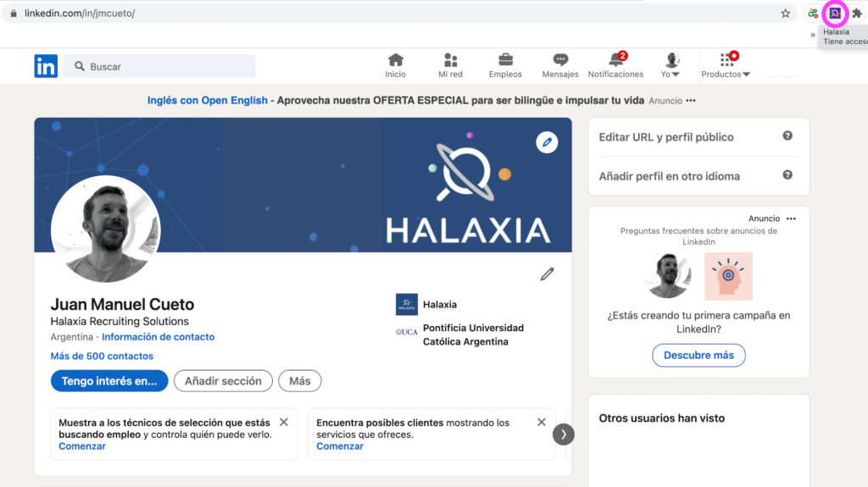Open the browser extensions puzzle icon

(858, 14)
